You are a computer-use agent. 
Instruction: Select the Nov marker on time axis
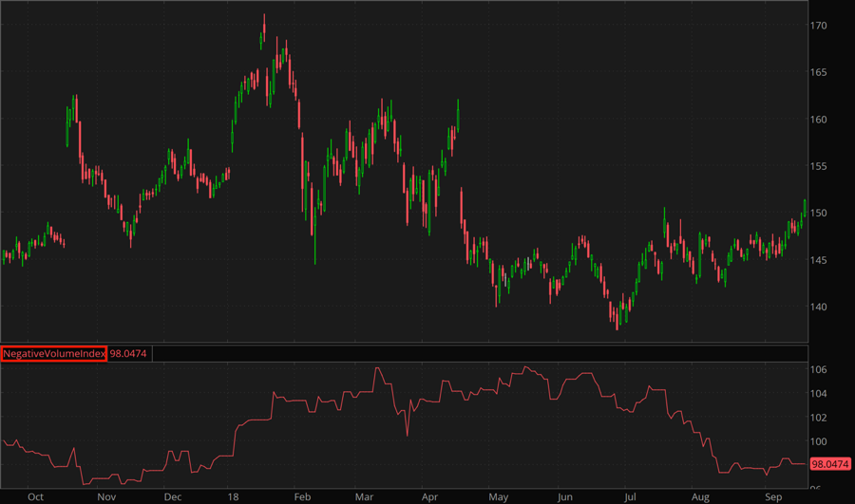(x=106, y=496)
